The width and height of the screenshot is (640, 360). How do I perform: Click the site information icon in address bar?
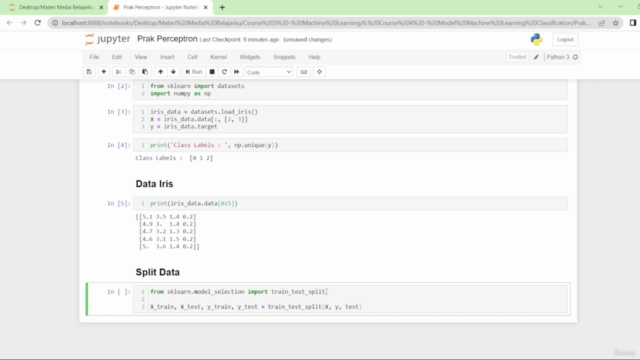pyautogui.click(x=55, y=23)
